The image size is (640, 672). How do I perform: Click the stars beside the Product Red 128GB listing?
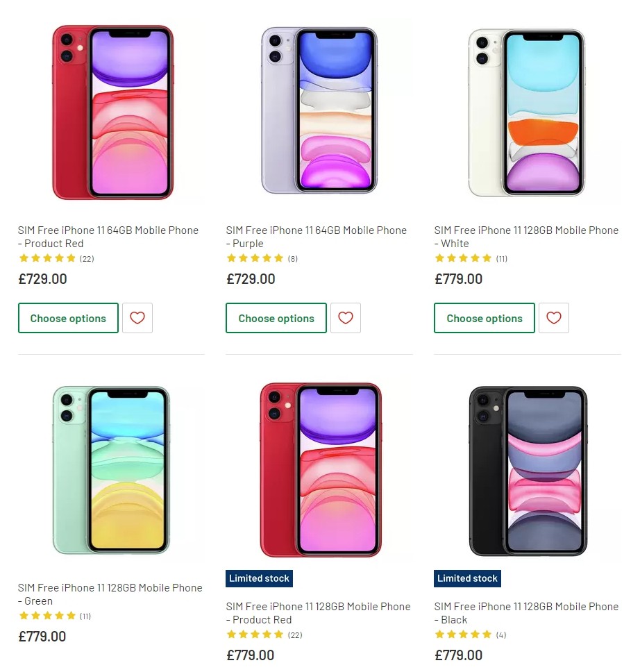(x=255, y=635)
